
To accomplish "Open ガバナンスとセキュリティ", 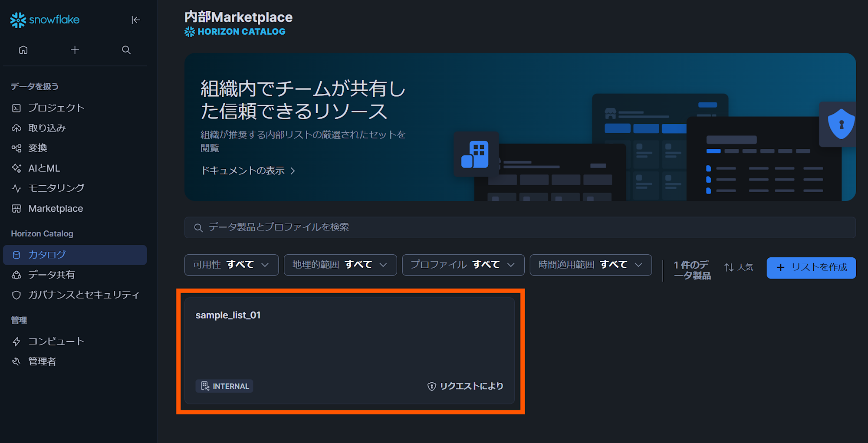I will click(83, 295).
